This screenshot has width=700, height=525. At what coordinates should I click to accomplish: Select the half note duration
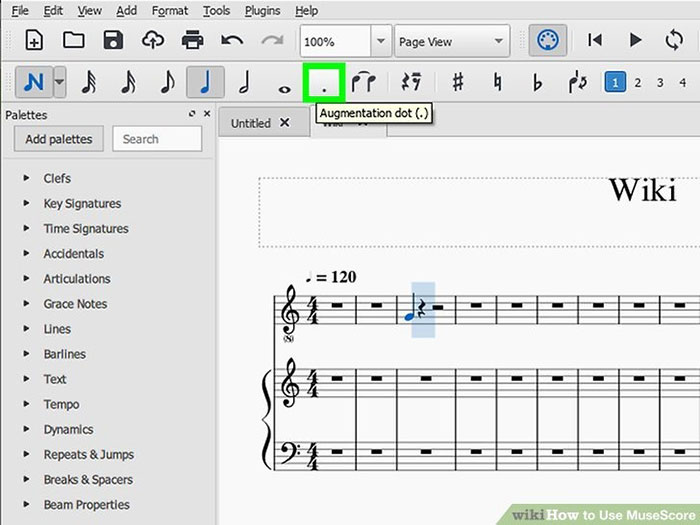[x=244, y=82]
